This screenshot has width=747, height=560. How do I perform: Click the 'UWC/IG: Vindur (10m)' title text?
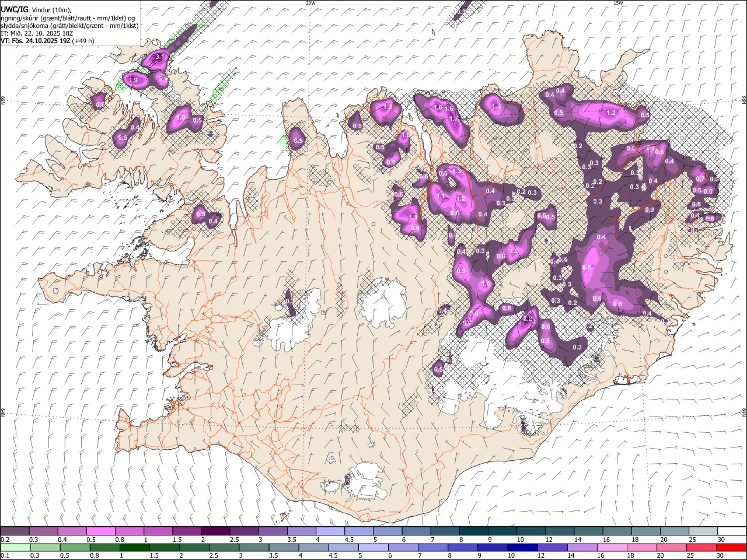(36, 9)
